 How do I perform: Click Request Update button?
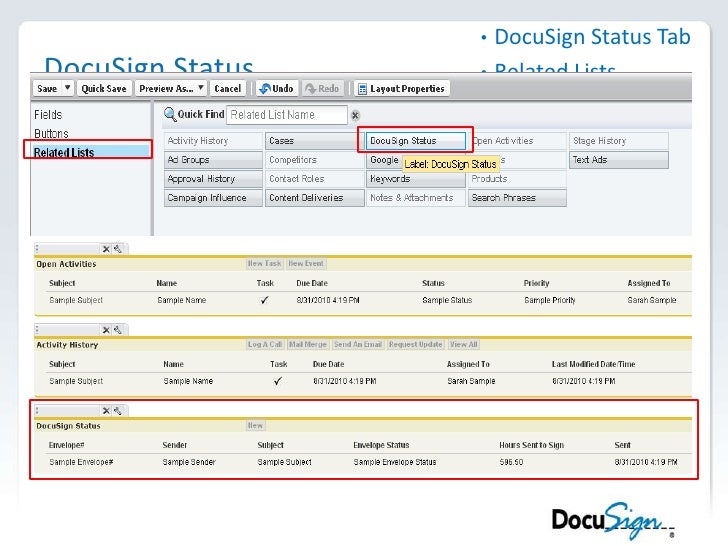416,344
